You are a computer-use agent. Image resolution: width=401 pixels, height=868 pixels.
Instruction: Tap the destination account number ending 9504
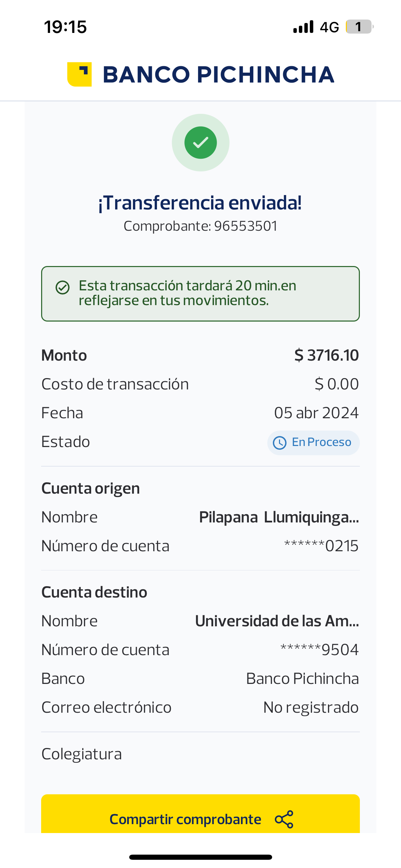tap(319, 650)
